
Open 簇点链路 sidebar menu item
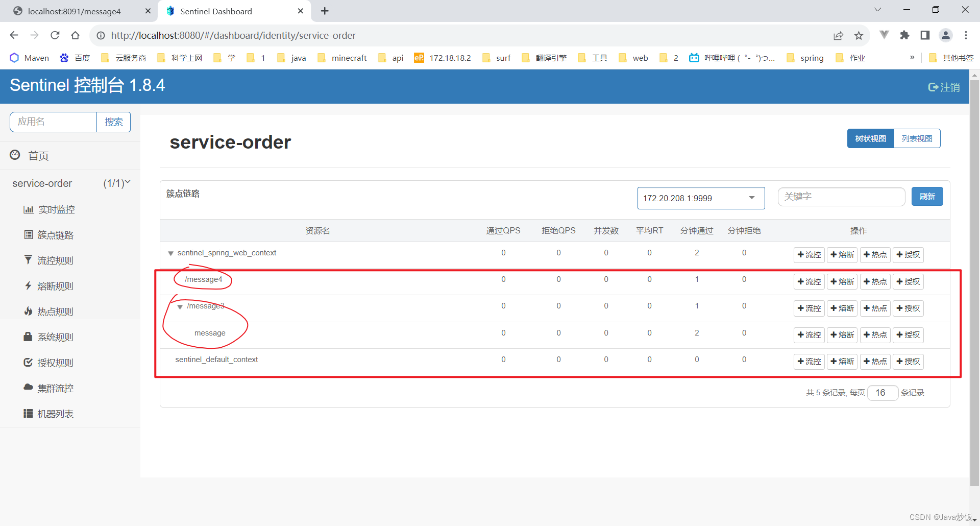(55, 235)
